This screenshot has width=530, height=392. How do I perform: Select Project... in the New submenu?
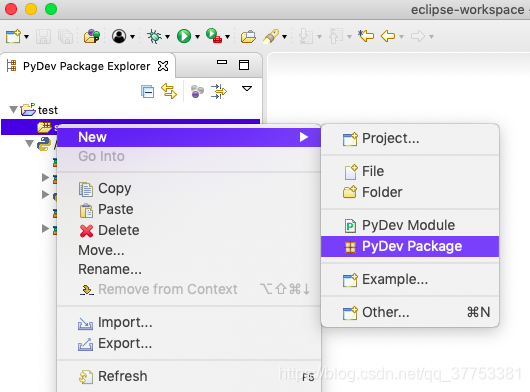coord(410,139)
